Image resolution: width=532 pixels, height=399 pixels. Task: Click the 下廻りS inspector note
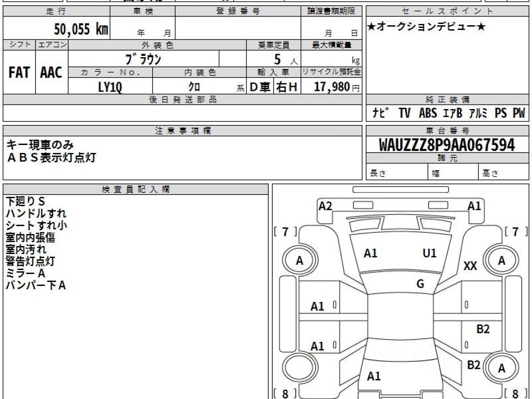(x=25, y=202)
